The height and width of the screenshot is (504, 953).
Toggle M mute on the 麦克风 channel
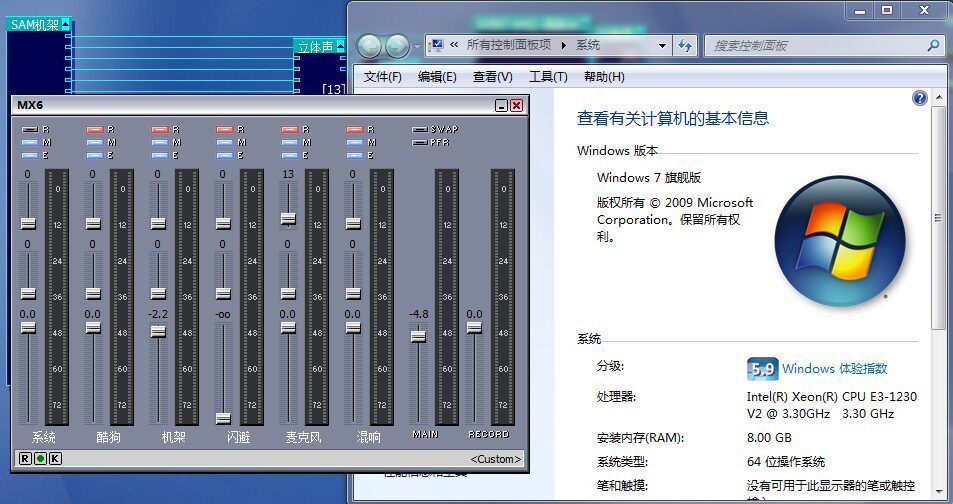[290, 142]
